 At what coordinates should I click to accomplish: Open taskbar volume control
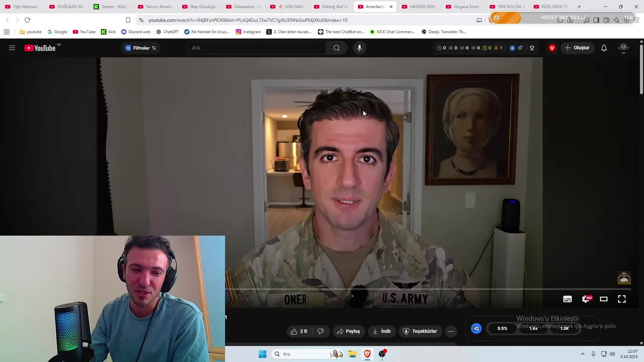[x=612, y=354]
